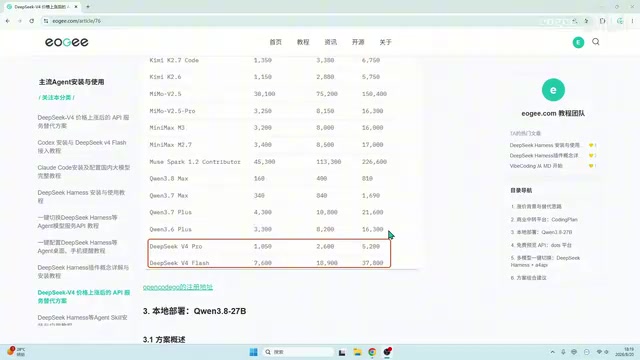Click the 关注本分类 follow link

[57, 98]
